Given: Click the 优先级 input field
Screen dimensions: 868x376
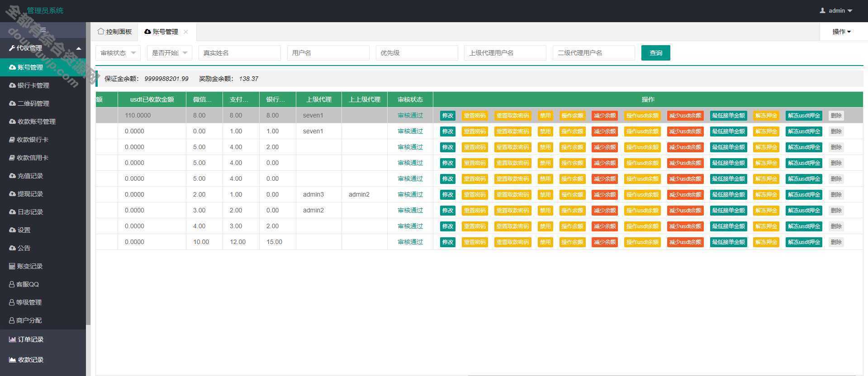Looking at the screenshot, I should pyautogui.click(x=417, y=53).
